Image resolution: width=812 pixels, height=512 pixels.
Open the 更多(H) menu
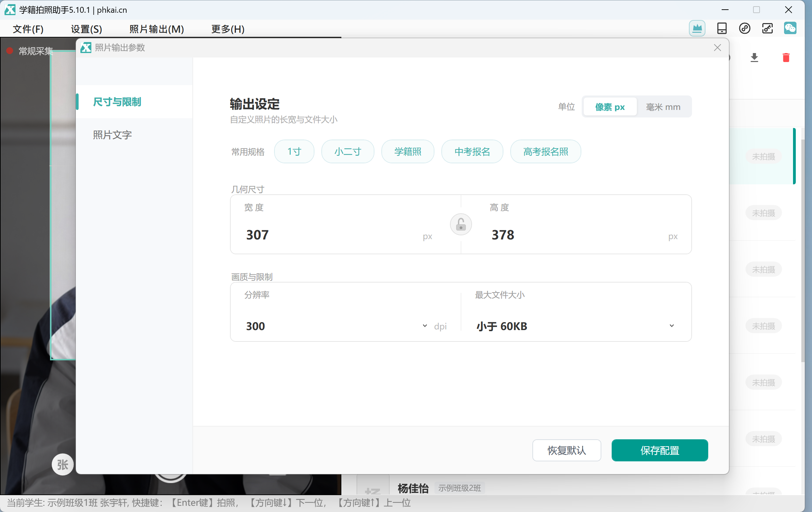[228, 29]
